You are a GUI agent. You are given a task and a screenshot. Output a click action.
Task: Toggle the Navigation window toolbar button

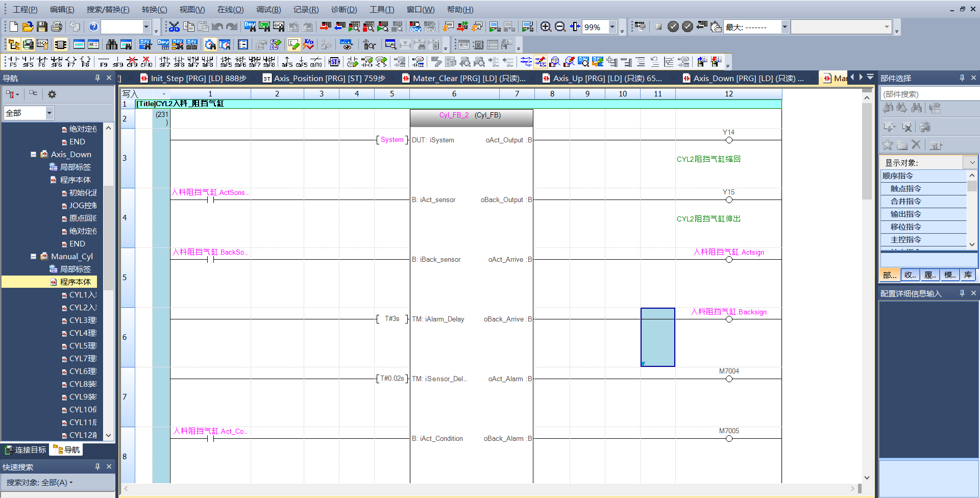(x=14, y=45)
